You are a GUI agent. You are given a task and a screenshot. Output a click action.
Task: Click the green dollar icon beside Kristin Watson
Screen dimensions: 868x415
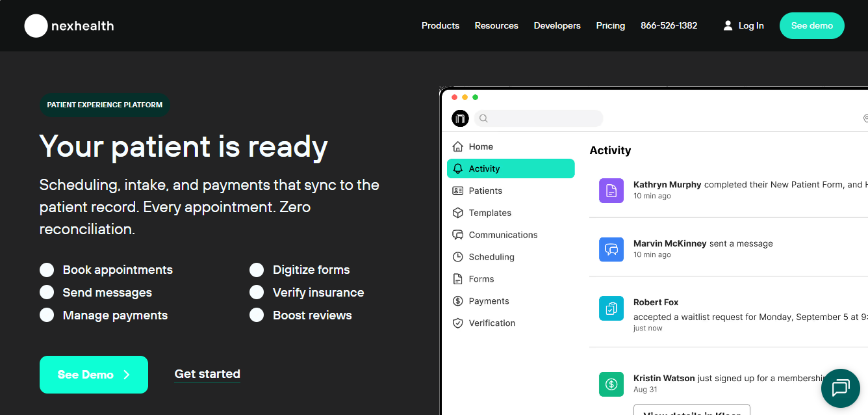pyautogui.click(x=611, y=384)
